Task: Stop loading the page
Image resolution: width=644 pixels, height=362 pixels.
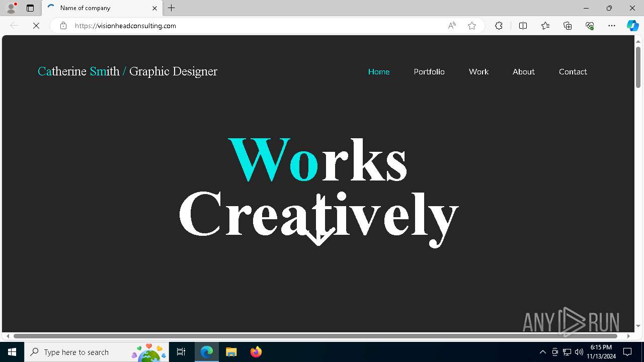Action: pyautogui.click(x=36, y=26)
